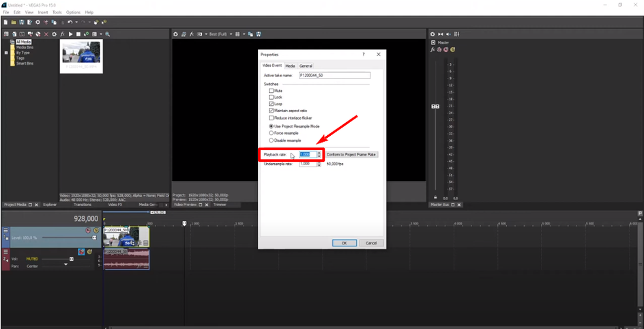Open Media FX icon in Project Media toolbar
Screen dimensions: 644x329
click(x=63, y=34)
